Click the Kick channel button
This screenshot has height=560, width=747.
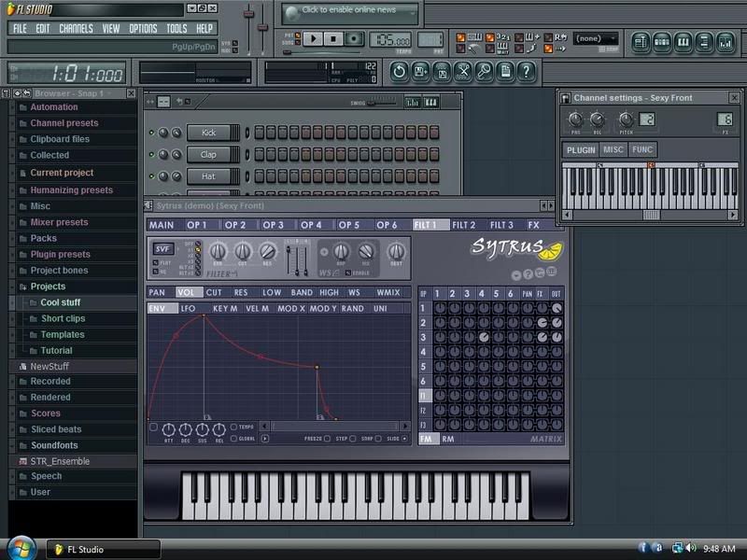point(208,133)
